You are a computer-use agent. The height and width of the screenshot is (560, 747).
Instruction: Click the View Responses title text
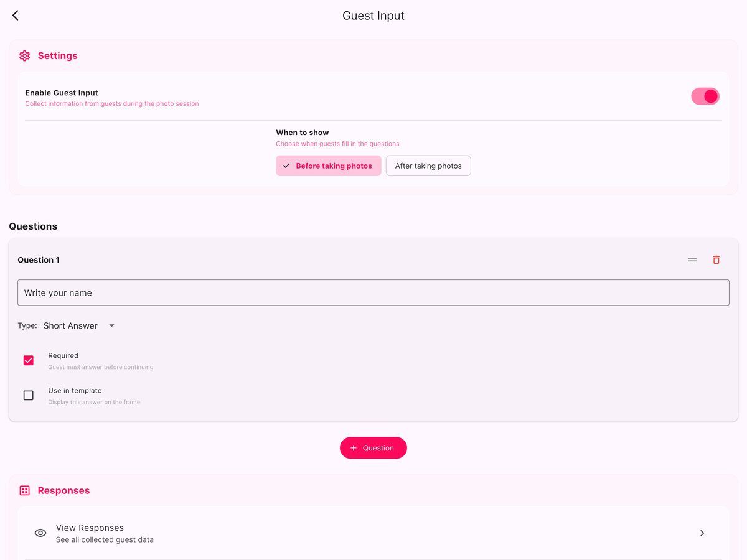[90, 528]
